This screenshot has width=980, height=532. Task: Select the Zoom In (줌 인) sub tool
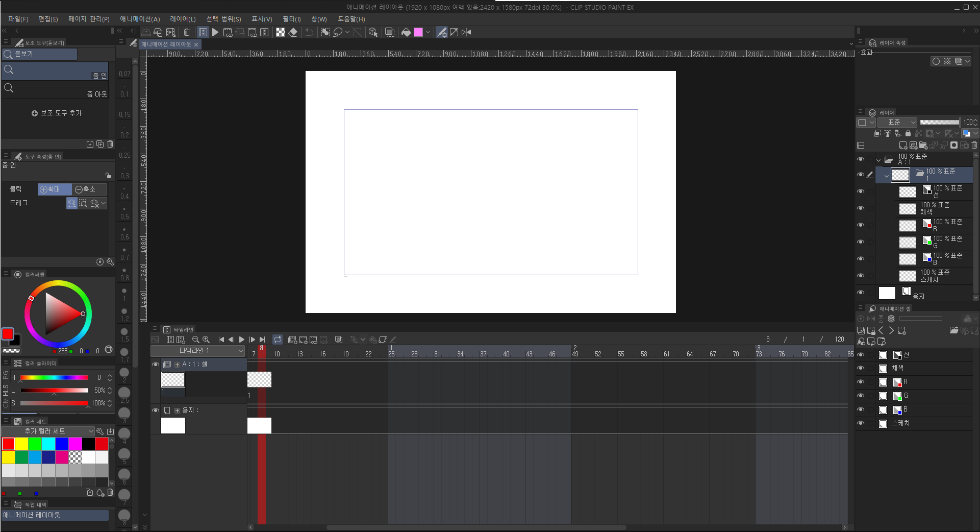click(55, 71)
